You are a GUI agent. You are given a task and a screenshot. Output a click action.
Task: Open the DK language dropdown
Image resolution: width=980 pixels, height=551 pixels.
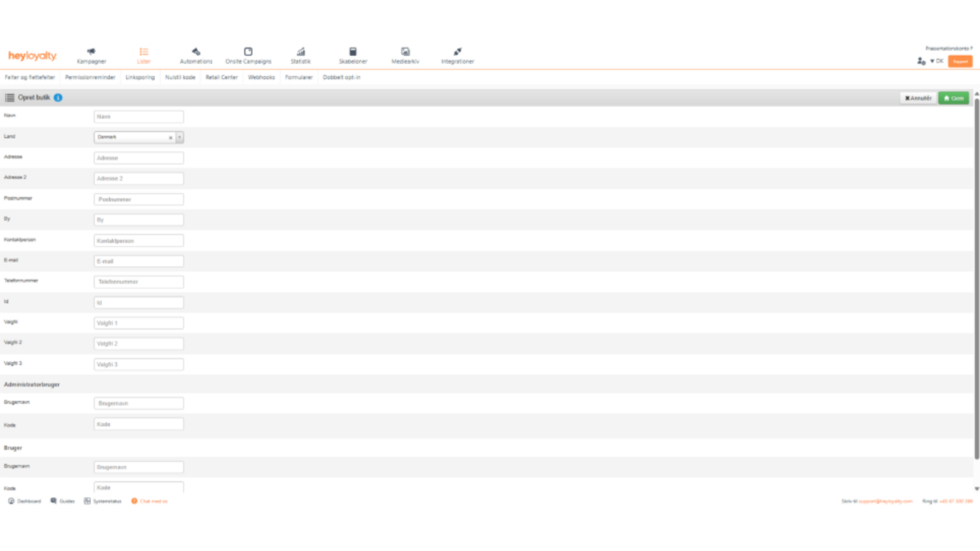tap(937, 62)
